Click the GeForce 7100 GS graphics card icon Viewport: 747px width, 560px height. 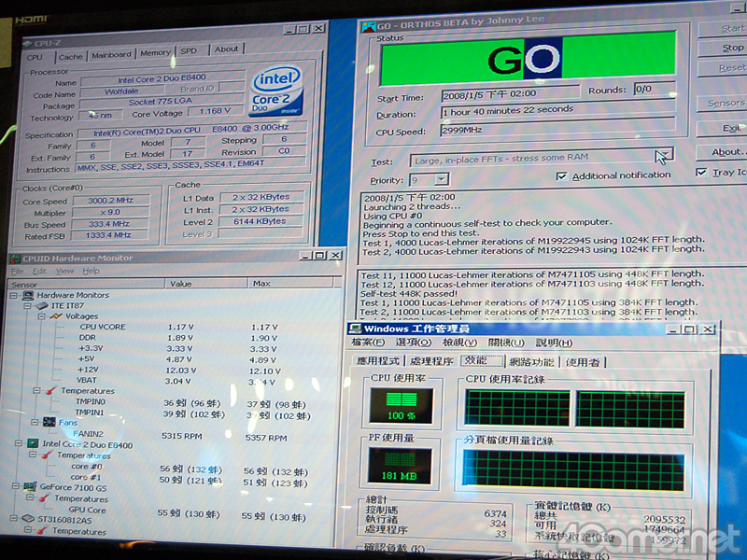pyautogui.click(x=30, y=486)
